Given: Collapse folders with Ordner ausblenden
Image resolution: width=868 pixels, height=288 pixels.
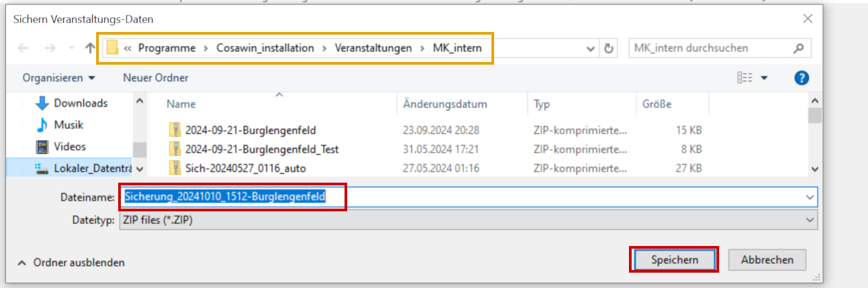Looking at the screenshot, I should tap(71, 263).
